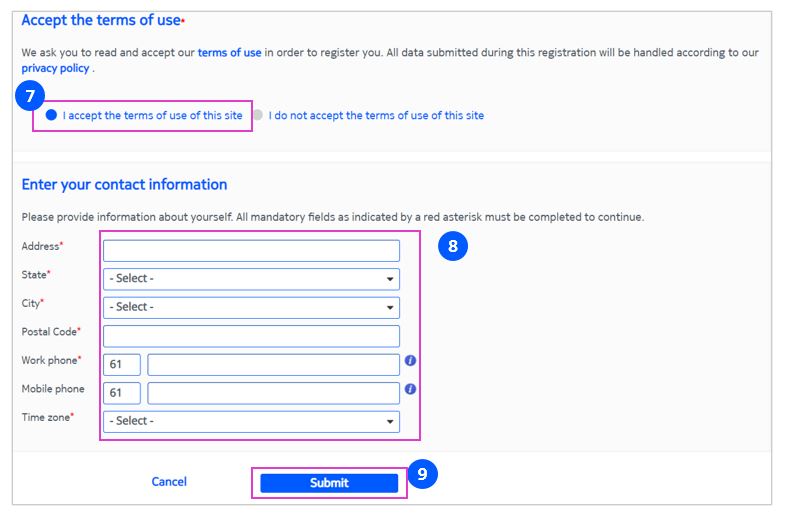Click the step 7 number badge
The height and width of the screenshot is (519, 788).
point(29,97)
